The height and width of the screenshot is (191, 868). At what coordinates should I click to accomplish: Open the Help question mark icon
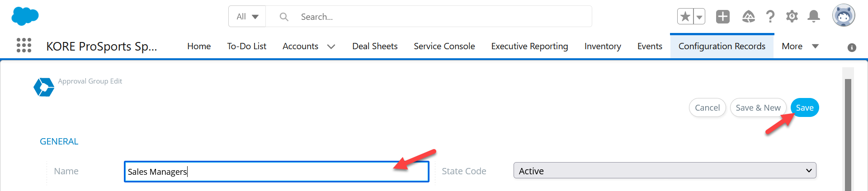coord(770,17)
